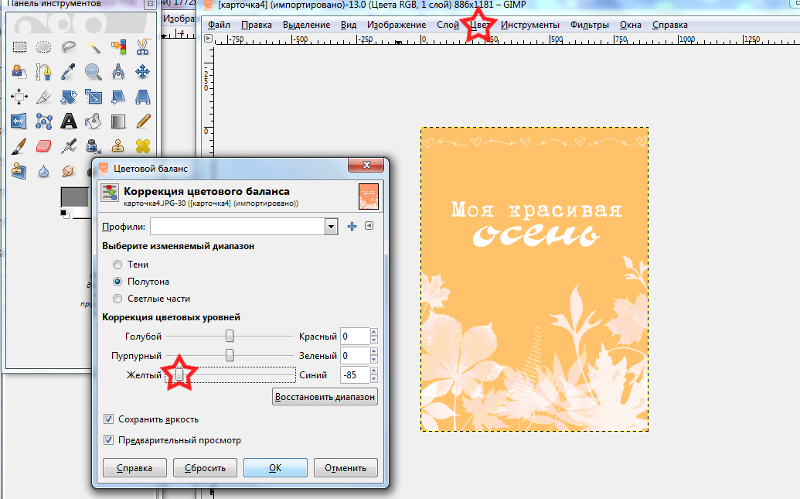Select the Pencil tool
Image resolution: width=800 pixels, height=499 pixels.
[x=142, y=121]
